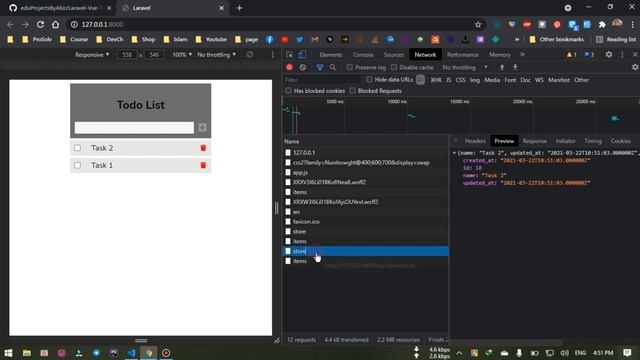Switch to the Elements tab

pyautogui.click(x=331, y=55)
